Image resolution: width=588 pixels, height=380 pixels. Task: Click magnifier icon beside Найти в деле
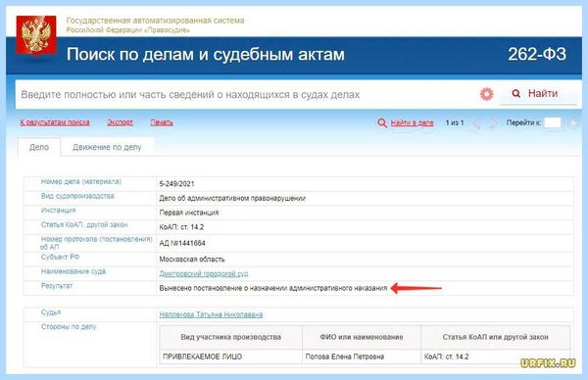pyautogui.click(x=382, y=123)
